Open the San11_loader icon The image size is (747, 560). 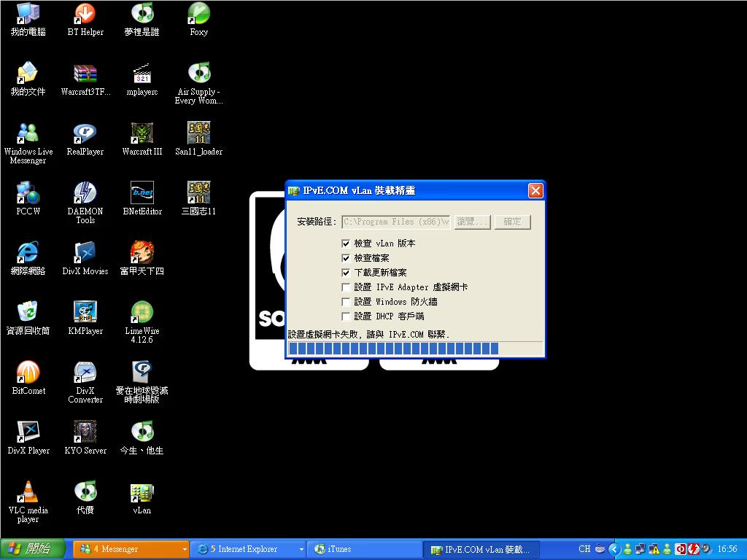(x=198, y=139)
